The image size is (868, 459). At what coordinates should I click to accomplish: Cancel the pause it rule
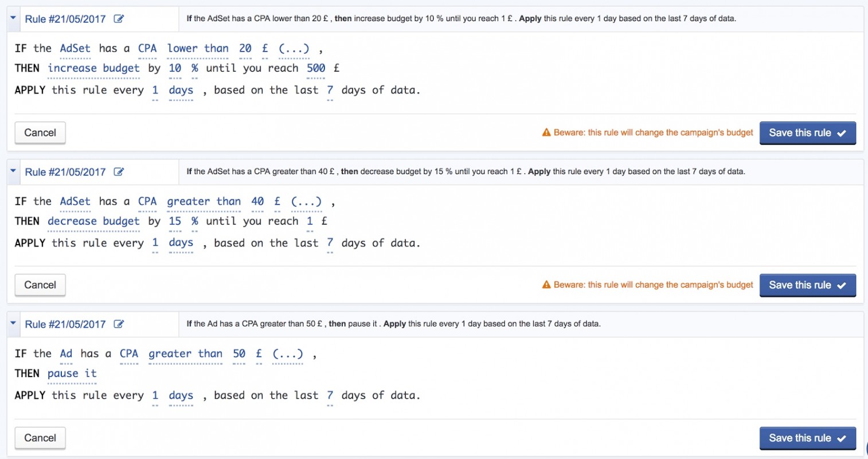pyautogui.click(x=40, y=438)
